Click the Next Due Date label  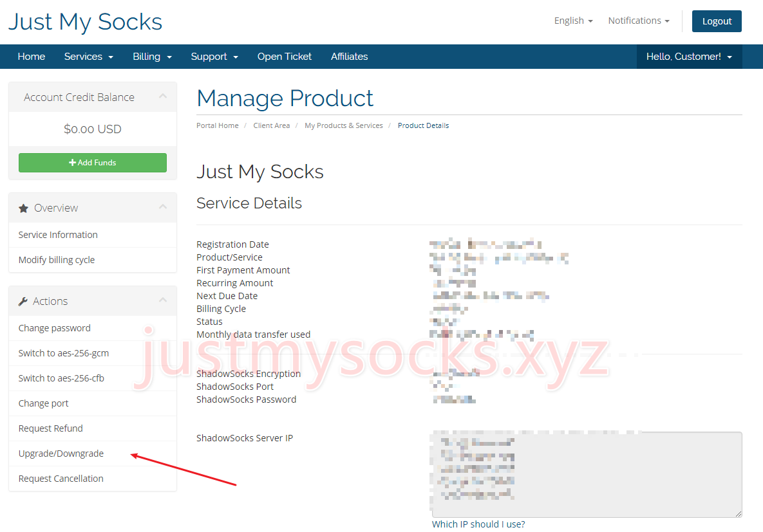(x=227, y=296)
